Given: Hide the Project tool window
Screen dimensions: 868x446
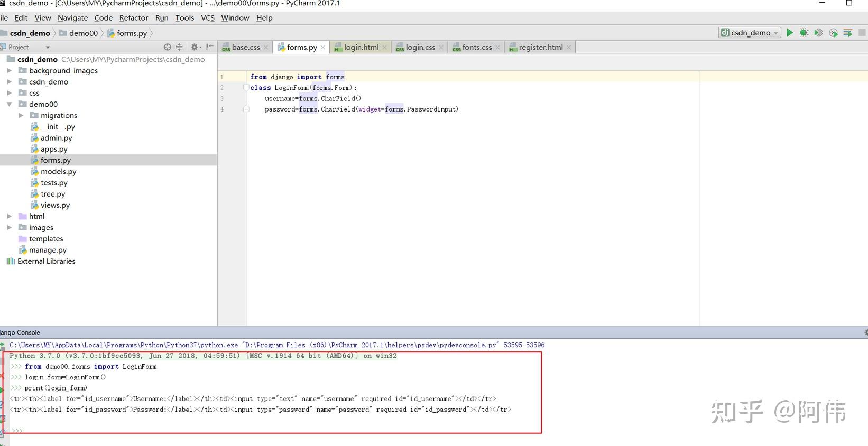Looking at the screenshot, I should 210,47.
